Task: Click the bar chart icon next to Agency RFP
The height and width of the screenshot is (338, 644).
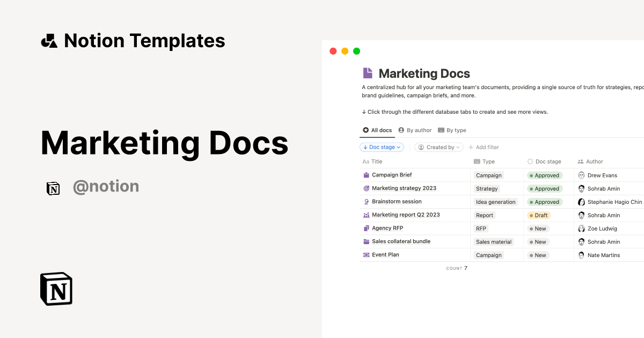Action: pos(367,228)
